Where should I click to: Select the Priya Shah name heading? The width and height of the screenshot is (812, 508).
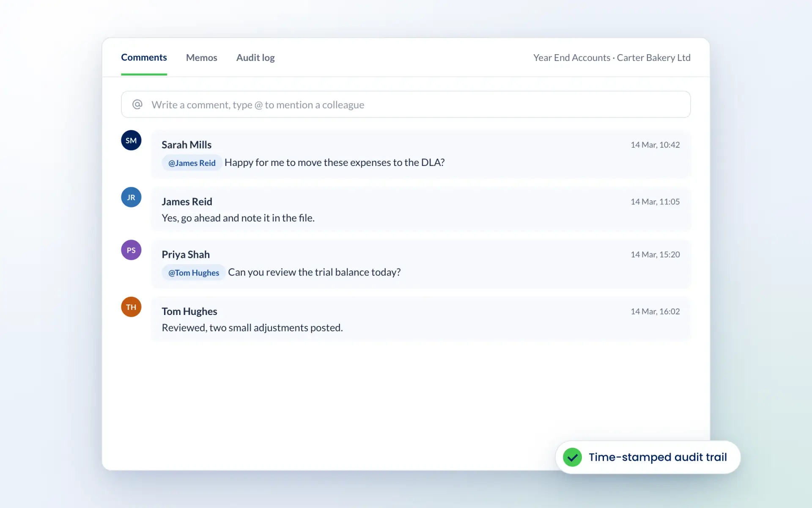pyautogui.click(x=186, y=254)
